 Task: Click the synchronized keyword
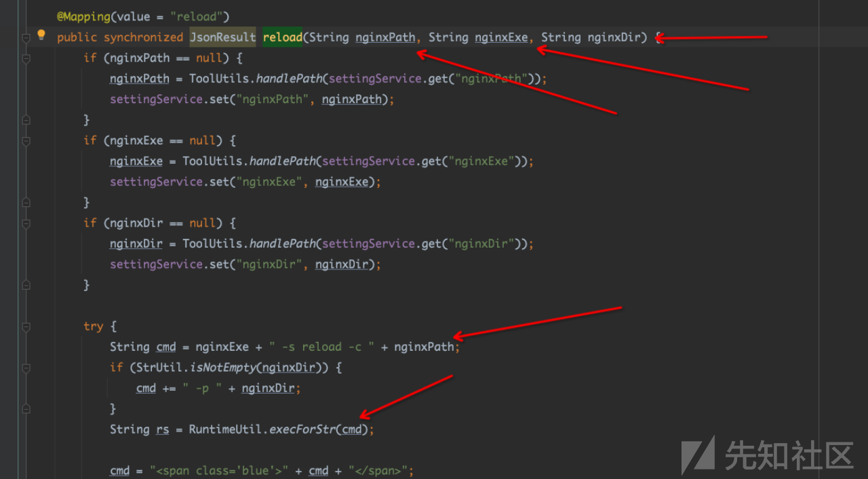click(x=143, y=37)
